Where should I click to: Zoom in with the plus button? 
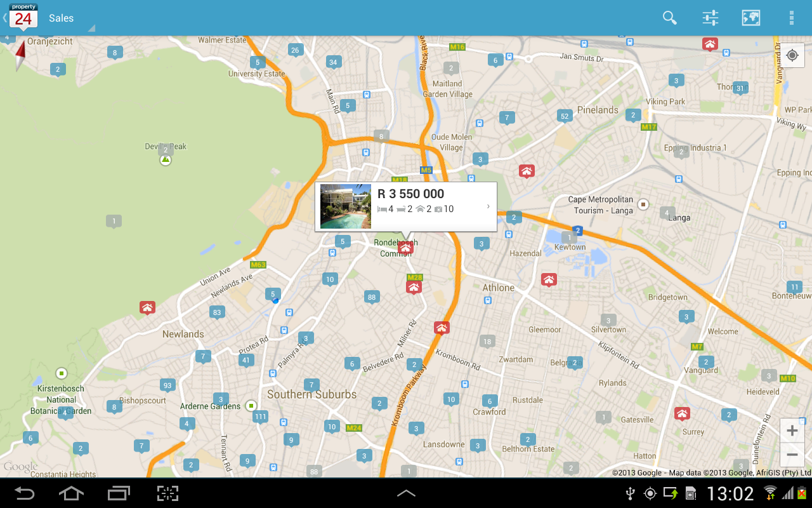[x=792, y=430]
